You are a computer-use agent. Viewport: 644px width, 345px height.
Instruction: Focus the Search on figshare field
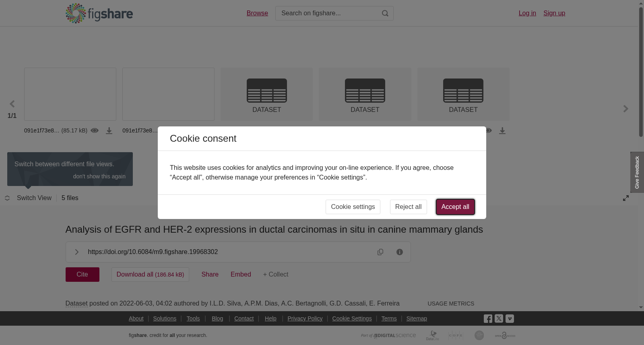tap(328, 13)
